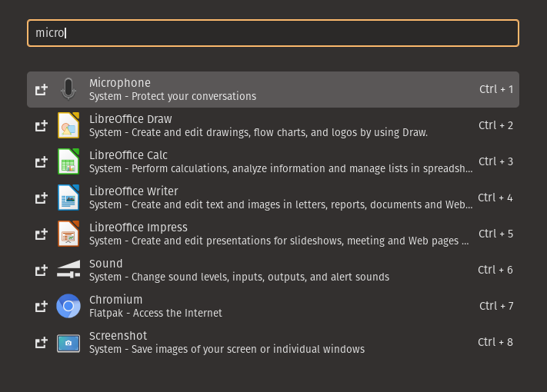Launch LibreOffice Calc via its green icon

(68, 161)
